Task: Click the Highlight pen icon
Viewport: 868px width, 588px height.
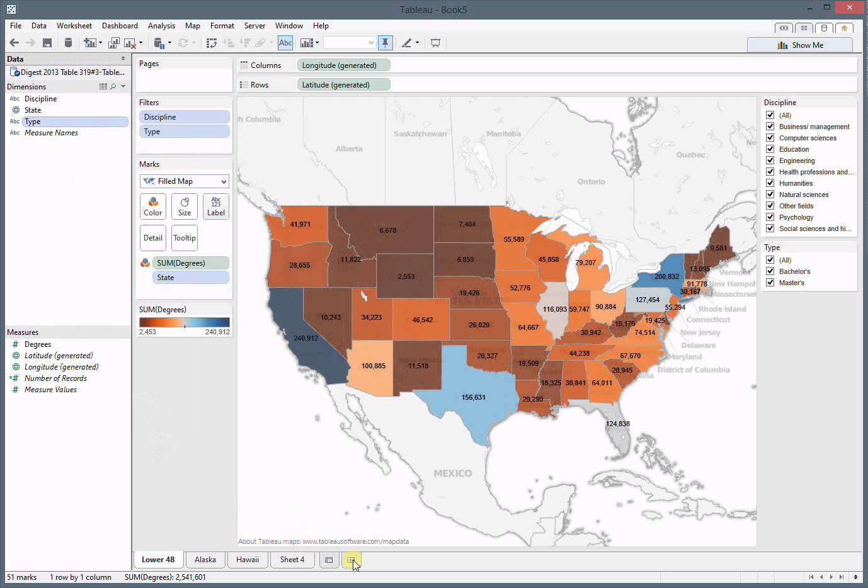Action: [407, 43]
